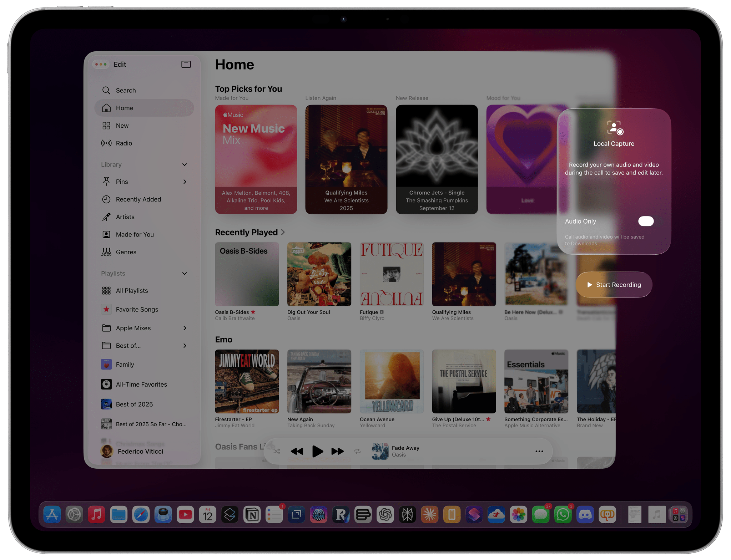This screenshot has height=560, width=731.
Task: Toggle shuffle in the mini player
Action: click(277, 451)
